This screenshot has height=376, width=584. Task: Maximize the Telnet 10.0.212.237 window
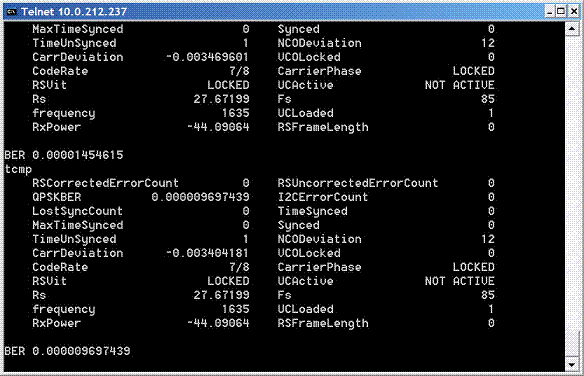tap(561, 12)
